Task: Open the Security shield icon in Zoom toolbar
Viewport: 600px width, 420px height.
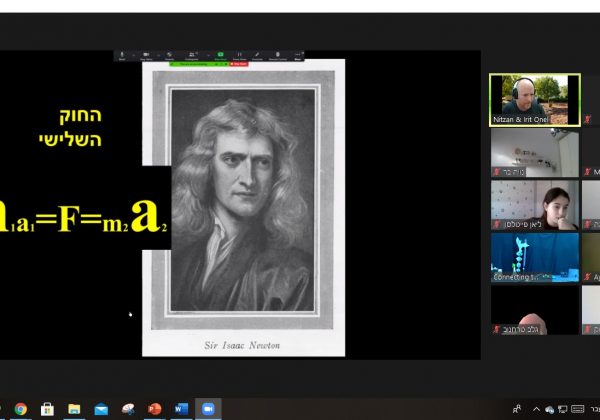Action: (169, 55)
